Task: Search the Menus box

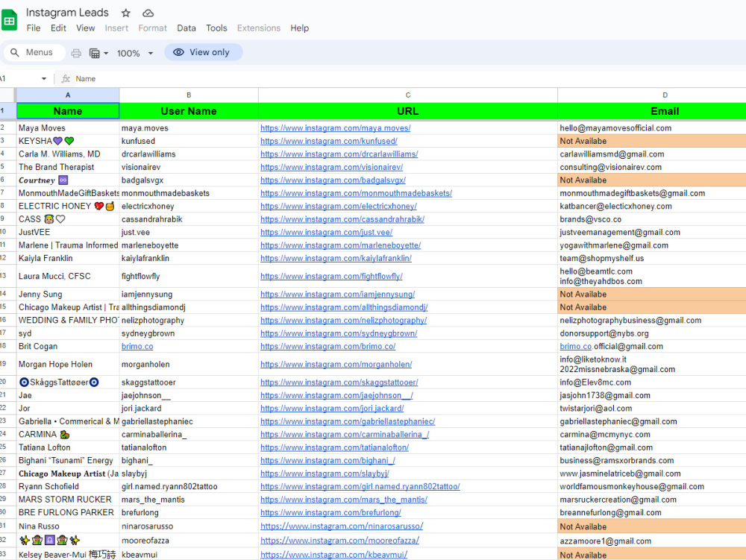Action: [x=34, y=52]
